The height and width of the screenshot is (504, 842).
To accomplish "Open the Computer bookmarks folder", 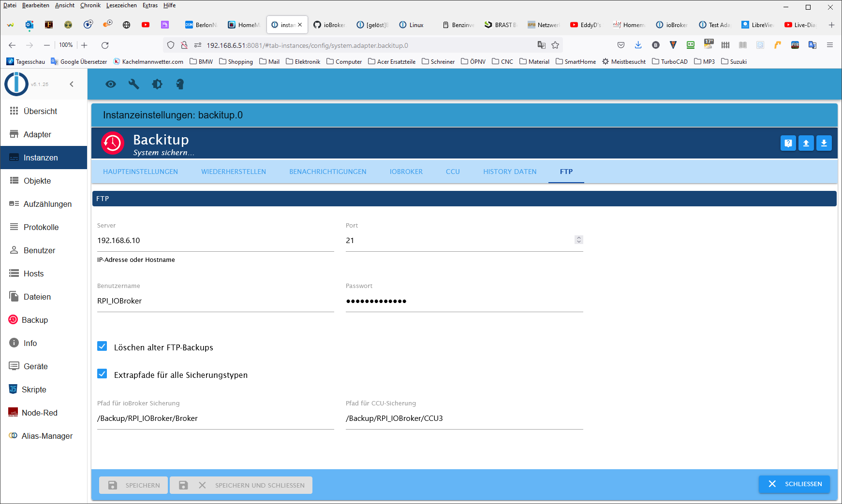I will pyautogui.click(x=344, y=62).
